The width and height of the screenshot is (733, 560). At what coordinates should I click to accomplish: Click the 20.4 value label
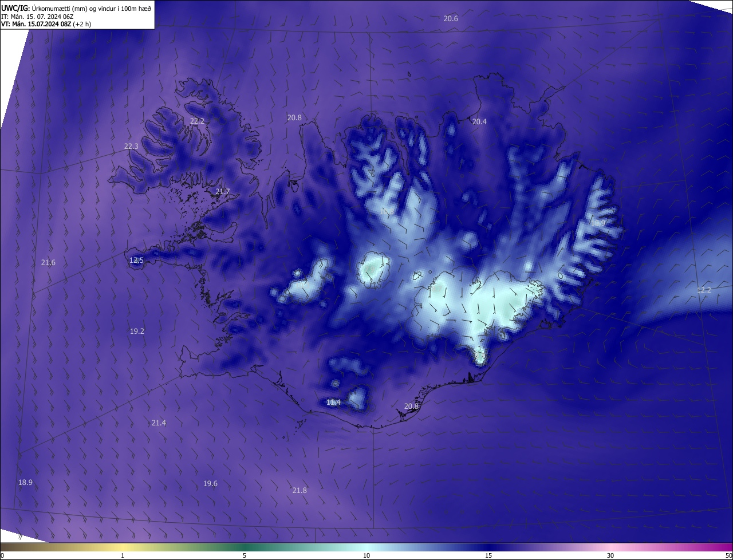tap(479, 121)
